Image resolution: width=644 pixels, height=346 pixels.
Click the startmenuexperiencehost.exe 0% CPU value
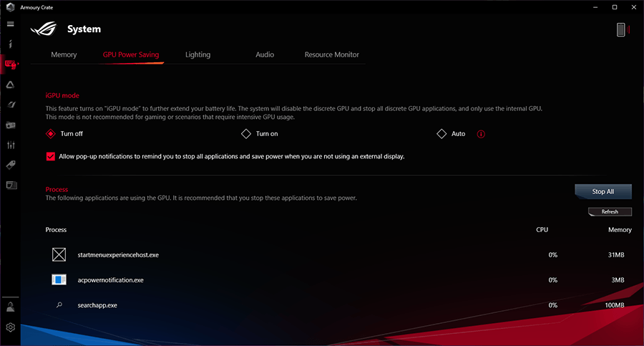click(553, 255)
